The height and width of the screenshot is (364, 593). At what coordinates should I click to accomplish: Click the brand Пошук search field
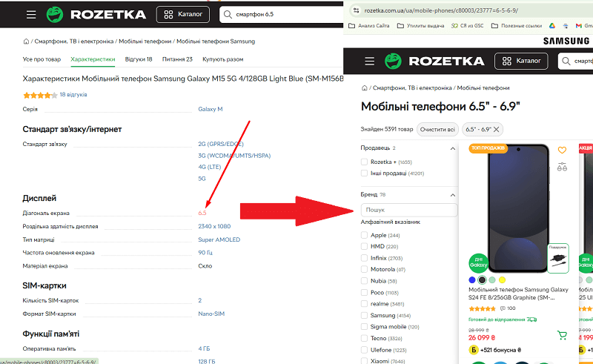click(x=409, y=210)
